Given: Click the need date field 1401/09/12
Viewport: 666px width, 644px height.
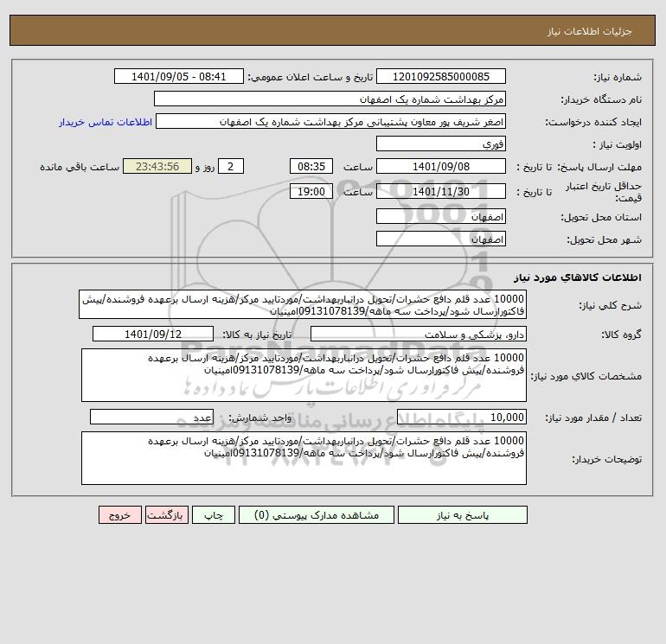Looking at the screenshot, I should [x=153, y=334].
